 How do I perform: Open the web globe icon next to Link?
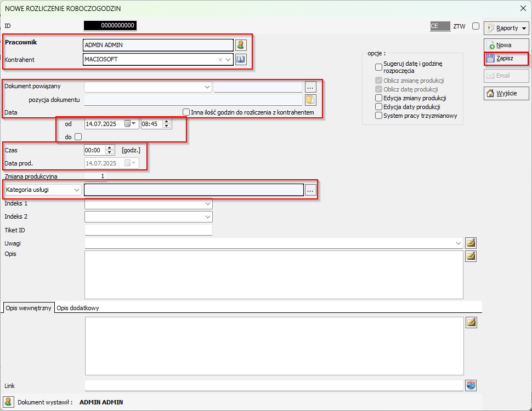(x=471, y=386)
